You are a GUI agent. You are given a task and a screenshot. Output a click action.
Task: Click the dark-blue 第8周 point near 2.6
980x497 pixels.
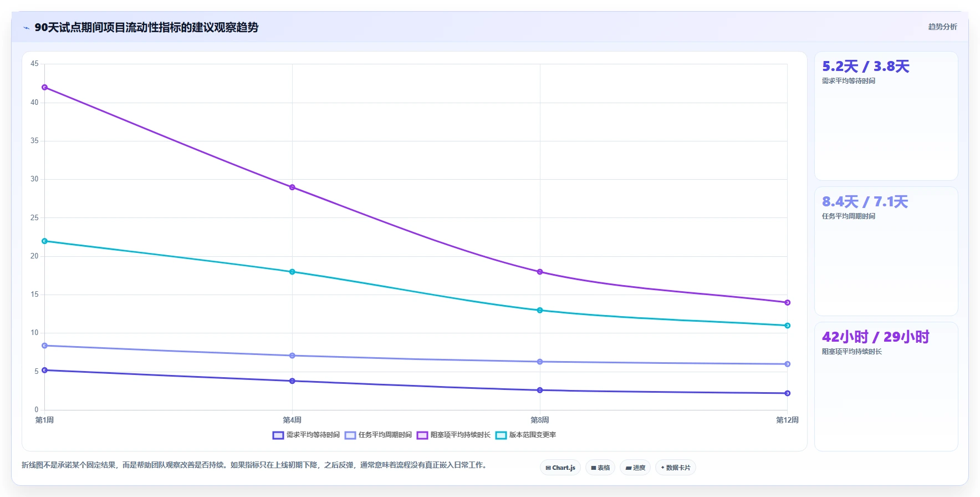coord(540,390)
